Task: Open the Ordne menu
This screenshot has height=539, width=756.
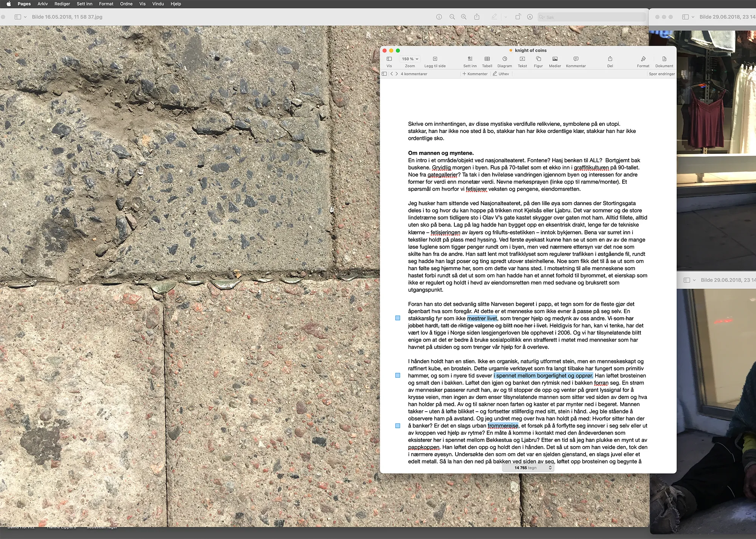Action: click(x=126, y=4)
